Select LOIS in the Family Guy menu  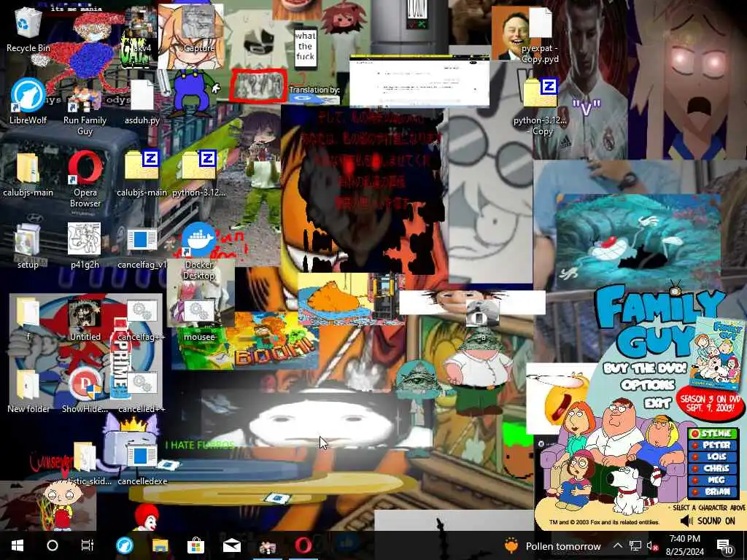713,456
